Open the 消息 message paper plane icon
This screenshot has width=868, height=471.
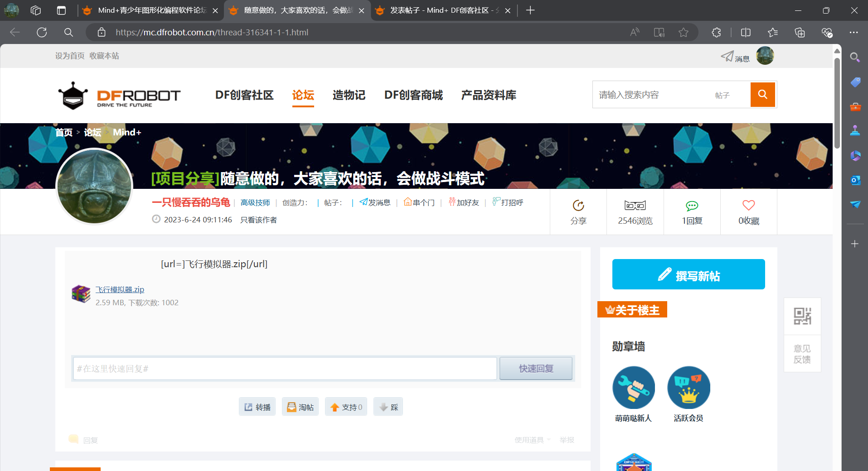point(727,56)
